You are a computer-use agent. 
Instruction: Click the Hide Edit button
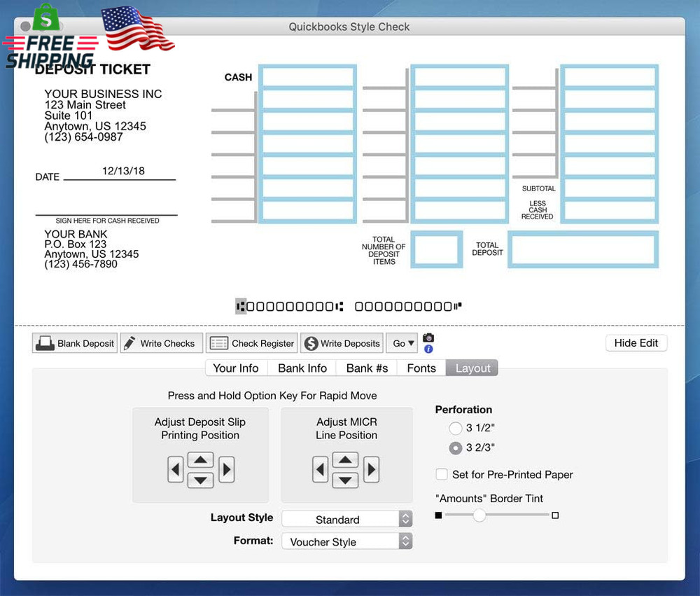point(636,342)
